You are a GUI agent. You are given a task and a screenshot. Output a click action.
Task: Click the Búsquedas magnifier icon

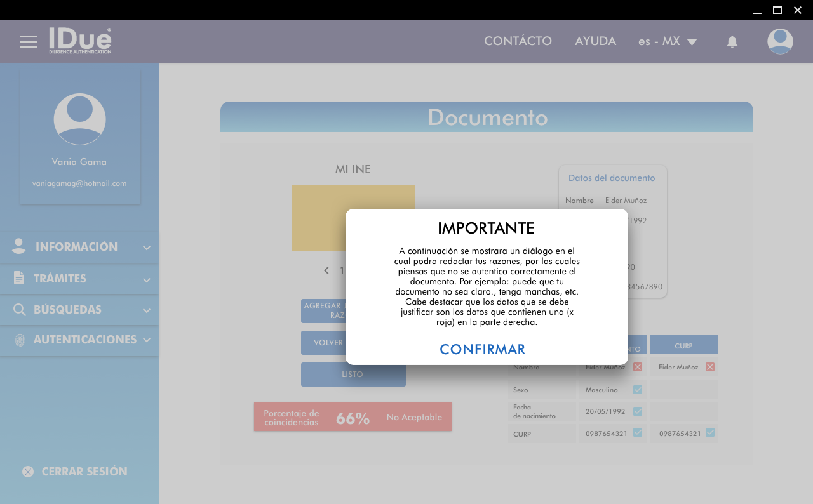[x=20, y=310]
